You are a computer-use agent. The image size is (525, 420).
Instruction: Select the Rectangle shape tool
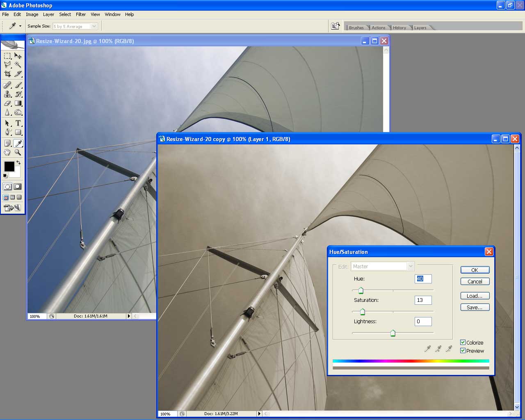coord(18,132)
